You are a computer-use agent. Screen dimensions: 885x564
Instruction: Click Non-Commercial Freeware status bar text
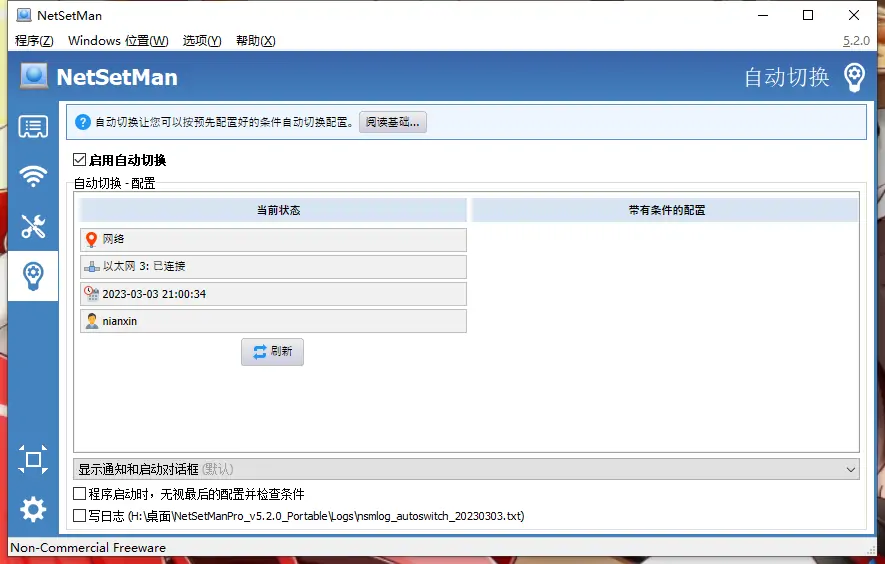(88, 548)
